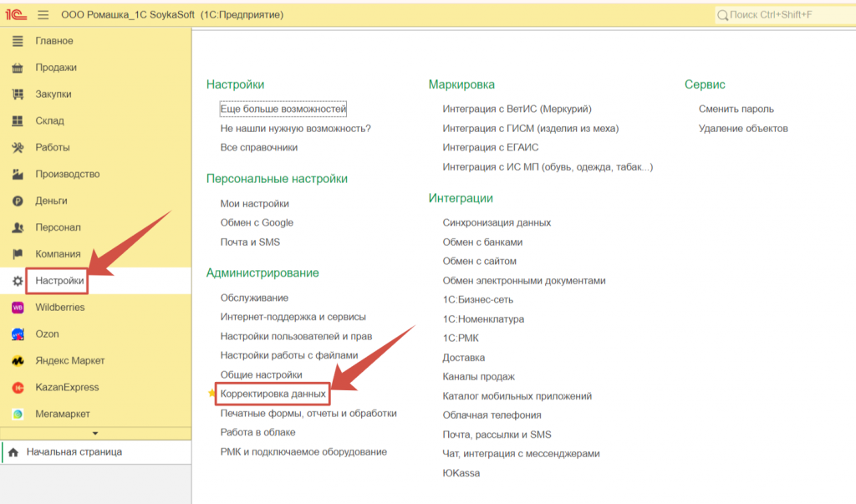856x504 pixels.
Task: Click the Деньги coin icon
Action: pyautogui.click(x=18, y=201)
